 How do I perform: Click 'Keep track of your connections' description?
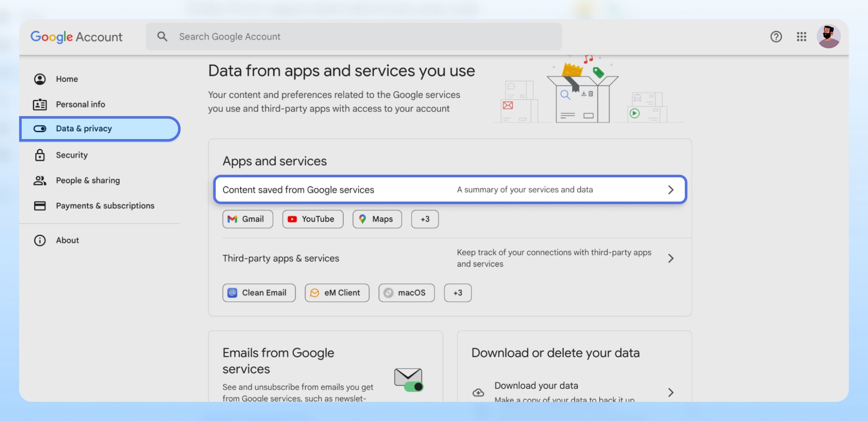tap(554, 258)
